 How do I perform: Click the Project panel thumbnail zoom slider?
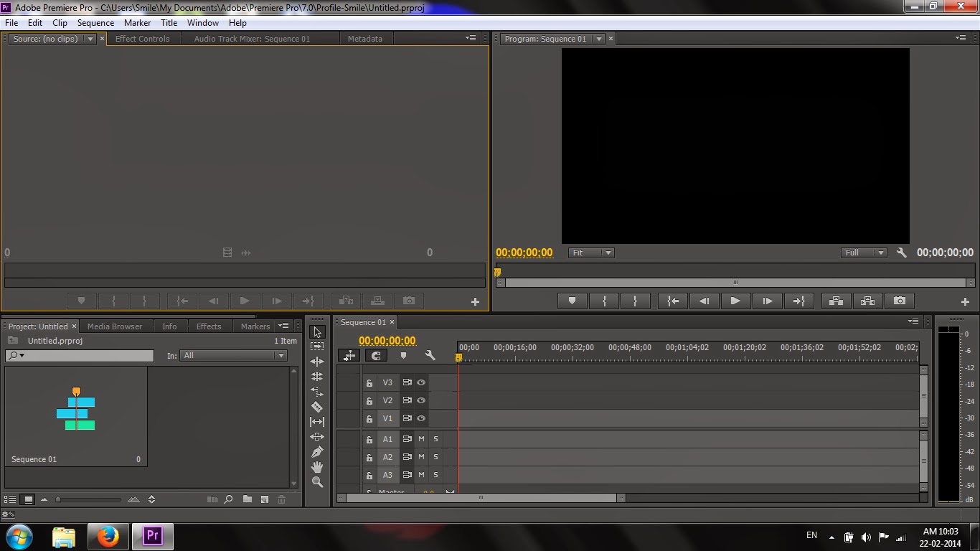(89, 499)
